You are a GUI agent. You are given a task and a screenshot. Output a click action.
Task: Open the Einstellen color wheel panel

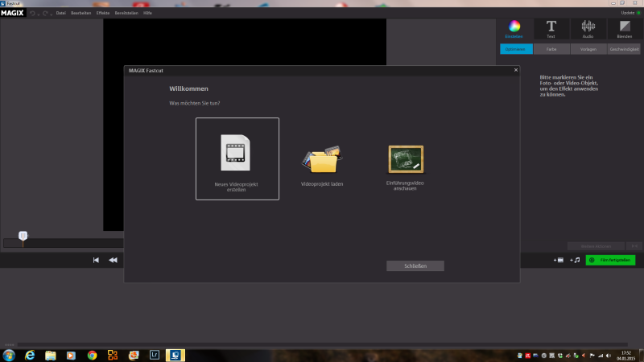click(x=514, y=29)
